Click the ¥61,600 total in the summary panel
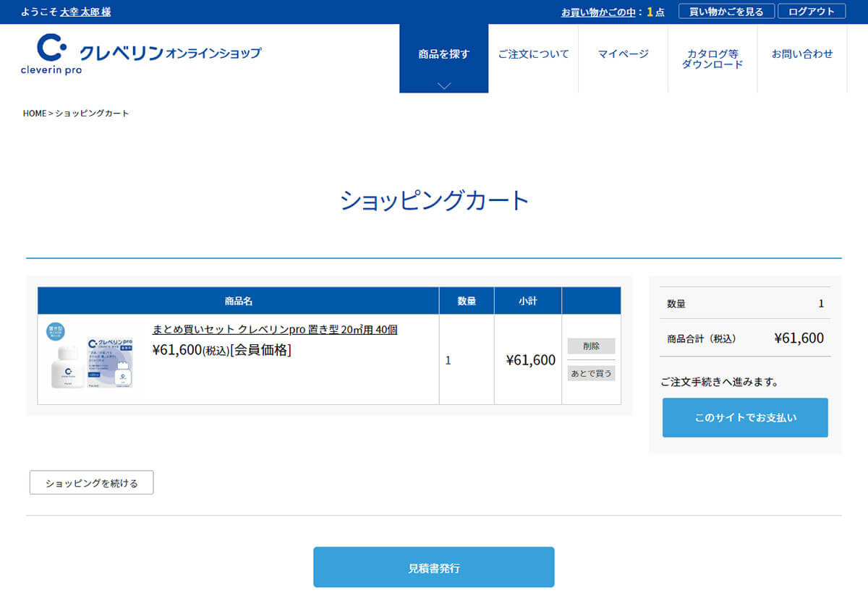The width and height of the screenshot is (868, 606). (799, 338)
